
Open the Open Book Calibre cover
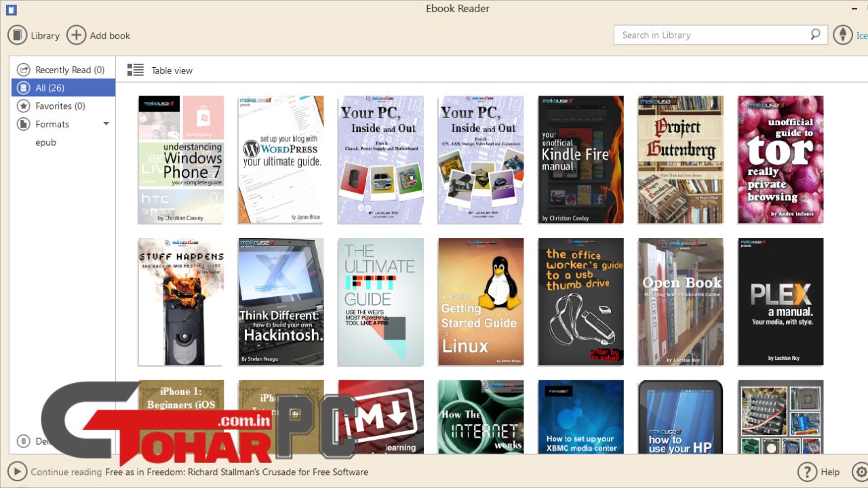681,302
